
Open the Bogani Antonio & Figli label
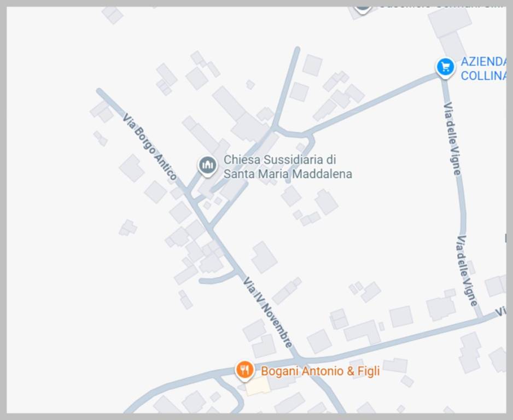pyautogui.click(x=320, y=371)
